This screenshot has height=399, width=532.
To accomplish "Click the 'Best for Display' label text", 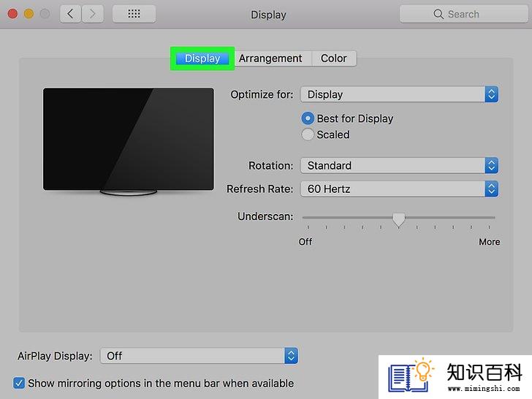I will coord(355,118).
